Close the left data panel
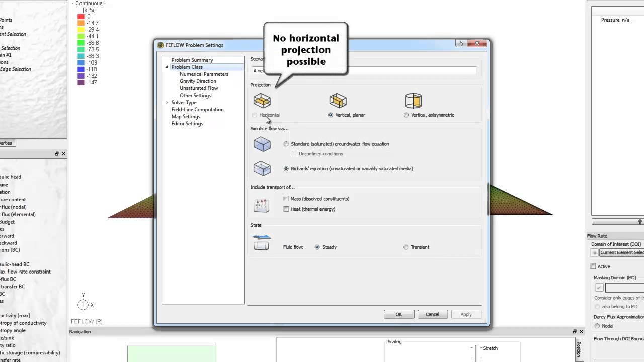 (x=63, y=154)
